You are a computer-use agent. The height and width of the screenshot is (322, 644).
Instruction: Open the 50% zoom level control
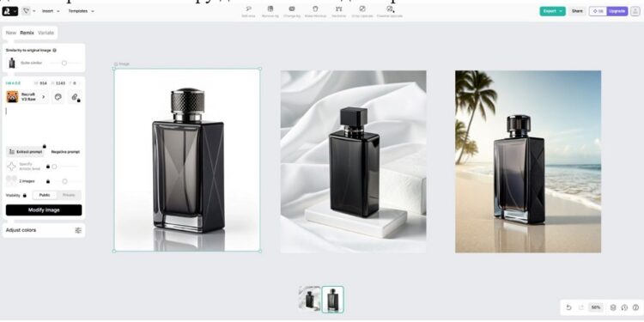click(x=596, y=307)
